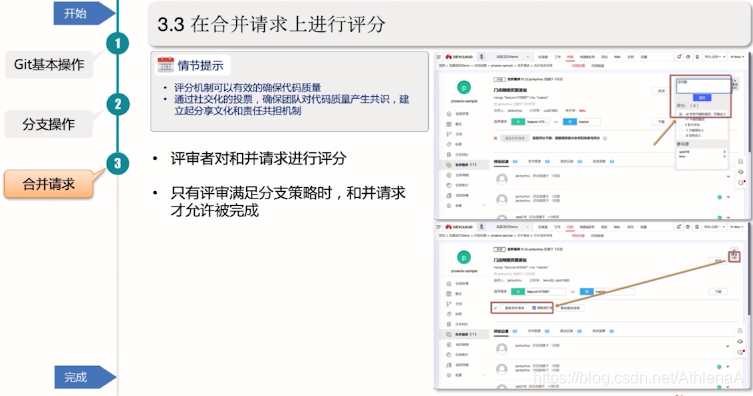The image size is (753, 396).
Task: Open the highlighted 合并请求 step label
Action: 49,184
